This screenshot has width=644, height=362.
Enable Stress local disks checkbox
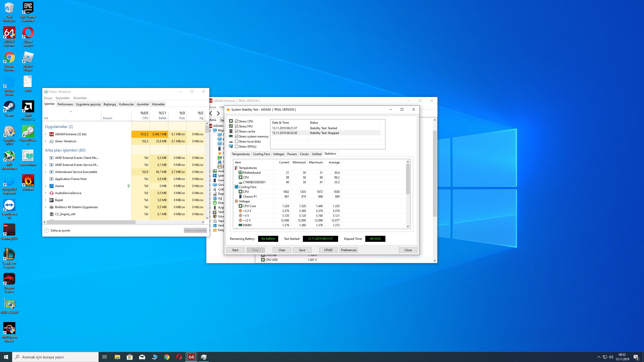point(236,141)
